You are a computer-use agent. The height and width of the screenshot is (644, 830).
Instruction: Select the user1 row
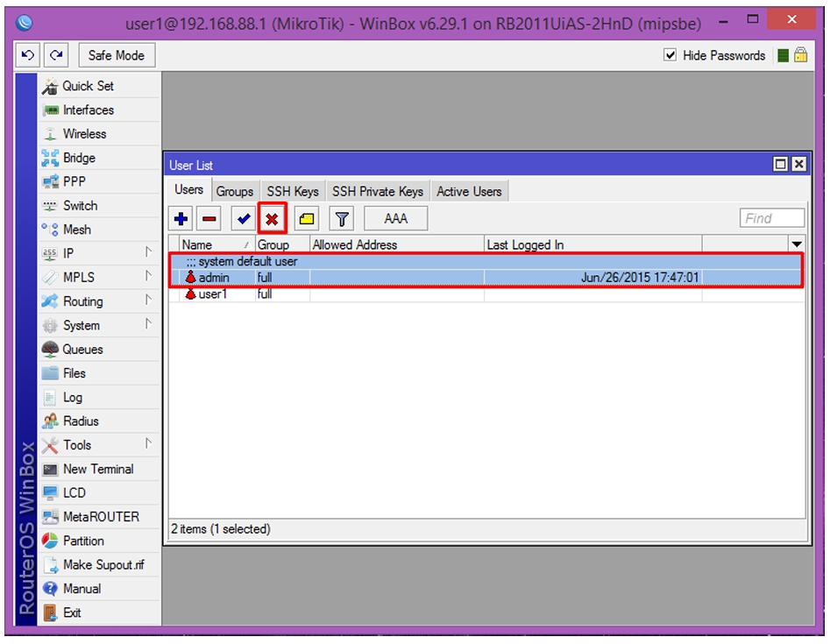(x=487, y=294)
